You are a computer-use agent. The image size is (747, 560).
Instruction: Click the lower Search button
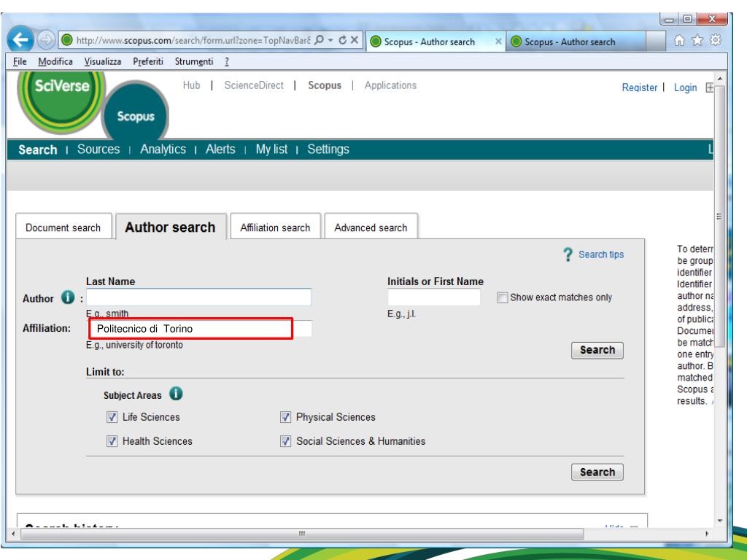597,472
